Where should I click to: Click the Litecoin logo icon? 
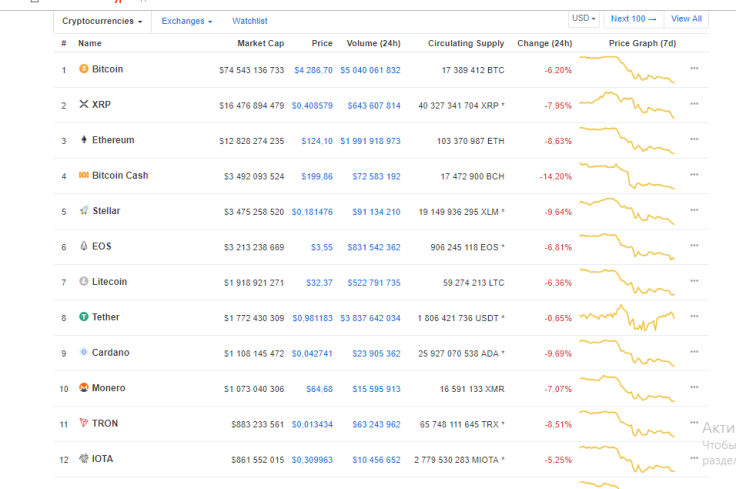84,281
